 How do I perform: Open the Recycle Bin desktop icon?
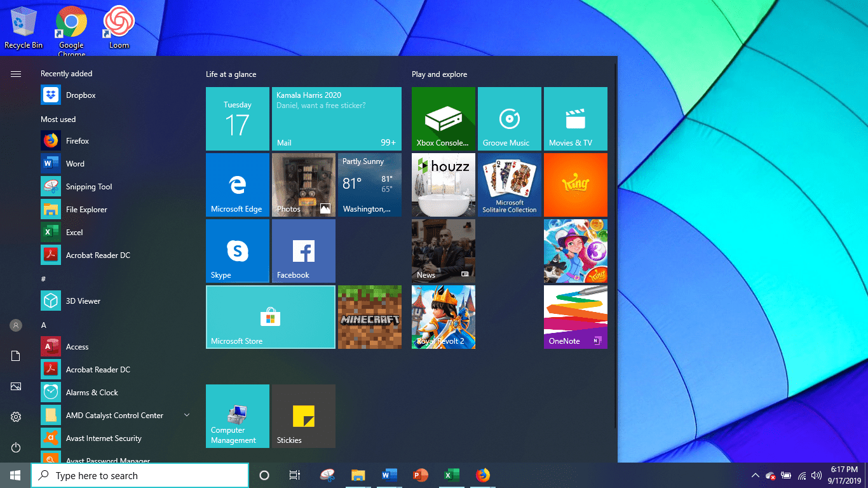[24, 27]
